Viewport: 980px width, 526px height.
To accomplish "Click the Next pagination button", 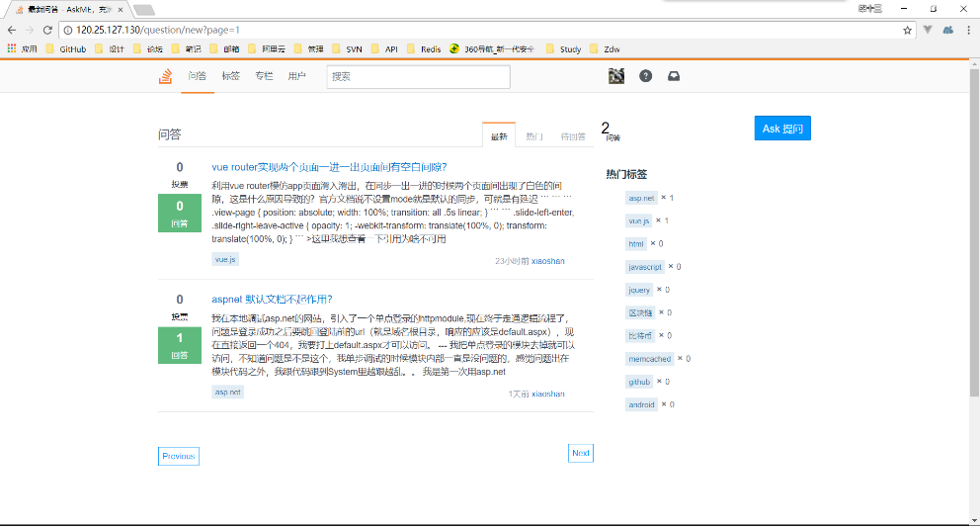I will [x=581, y=454].
